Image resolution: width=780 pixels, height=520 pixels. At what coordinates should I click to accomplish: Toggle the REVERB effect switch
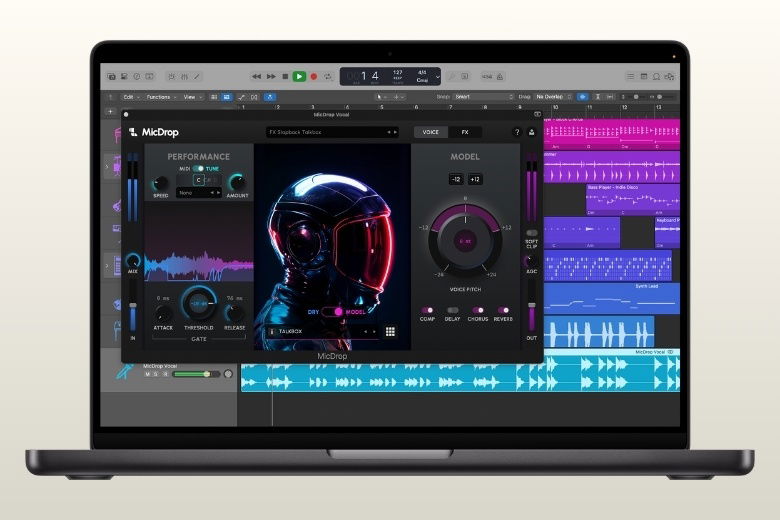tap(503, 310)
